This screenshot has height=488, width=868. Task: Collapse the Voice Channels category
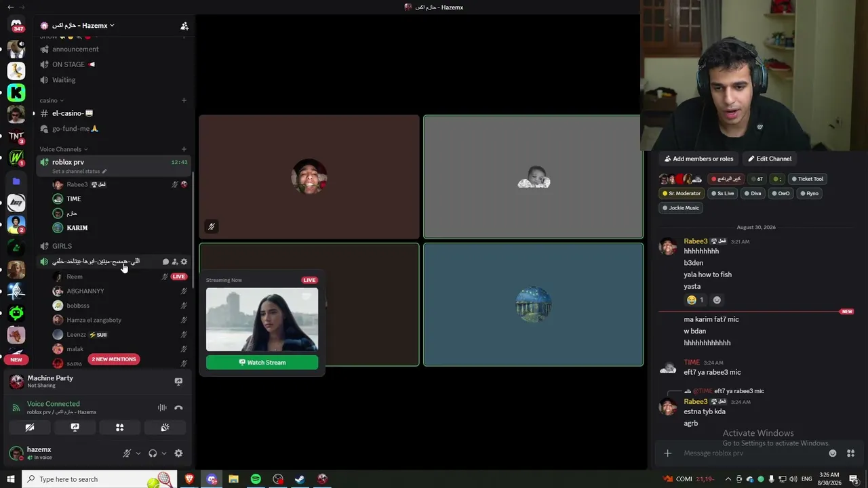[64, 149]
